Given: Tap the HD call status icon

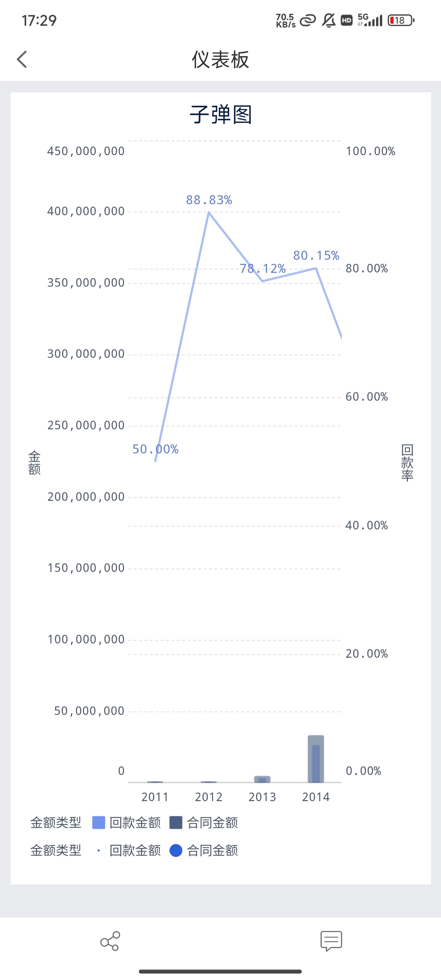Looking at the screenshot, I should pyautogui.click(x=347, y=20).
